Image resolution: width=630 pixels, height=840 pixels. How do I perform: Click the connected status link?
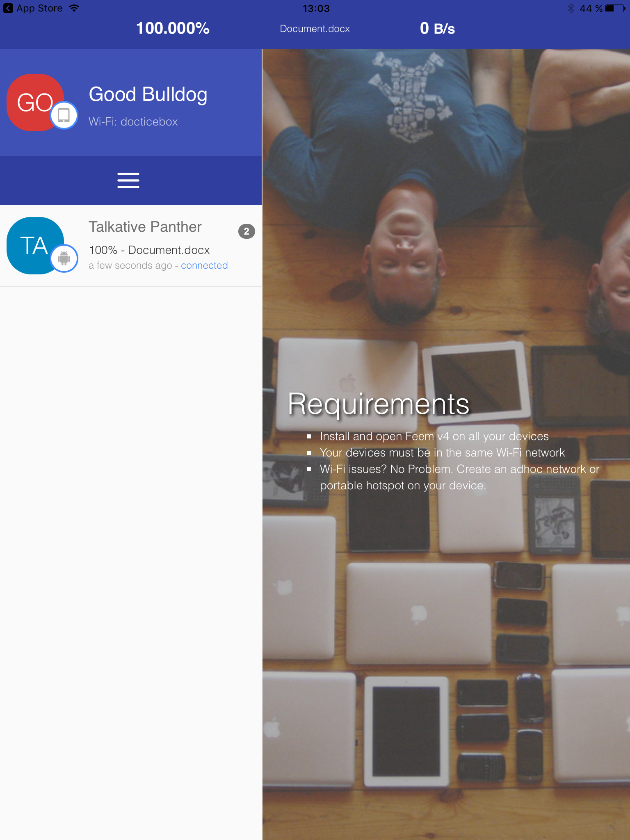pyautogui.click(x=204, y=265)
